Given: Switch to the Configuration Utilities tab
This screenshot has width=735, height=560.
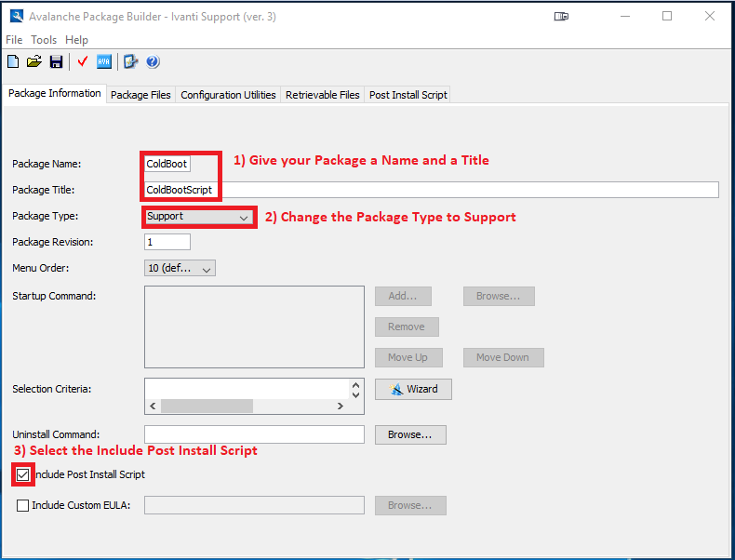Looking at the screenshot, I should point(228,95).
